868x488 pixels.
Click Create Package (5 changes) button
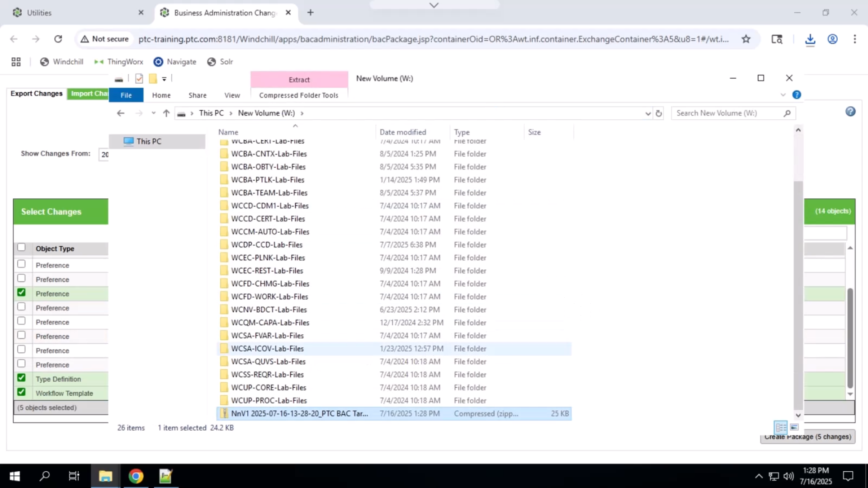808,436
